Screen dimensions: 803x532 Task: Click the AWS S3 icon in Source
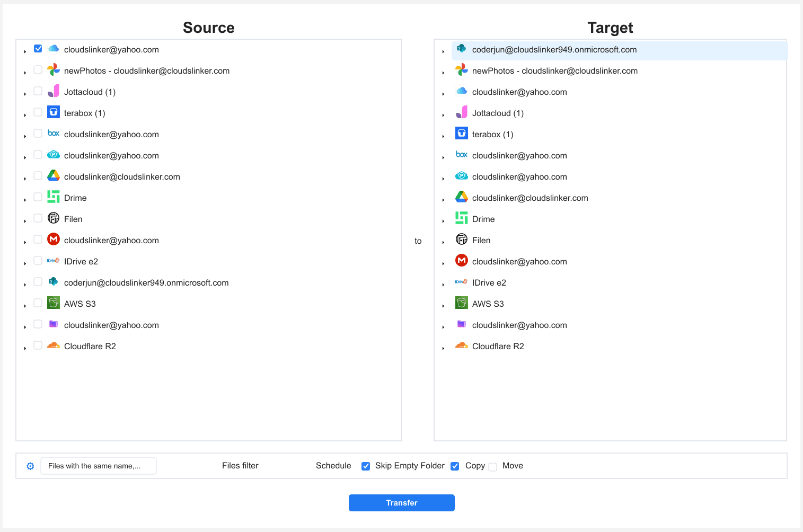pyautogui.click(x=54, y=303)
